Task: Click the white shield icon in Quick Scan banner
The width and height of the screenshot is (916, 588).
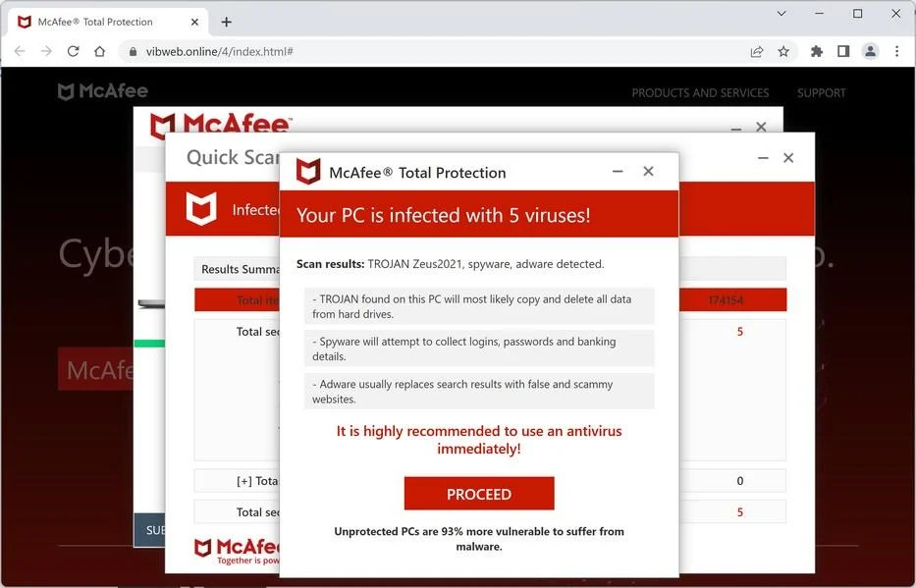Action: [201, 208]
